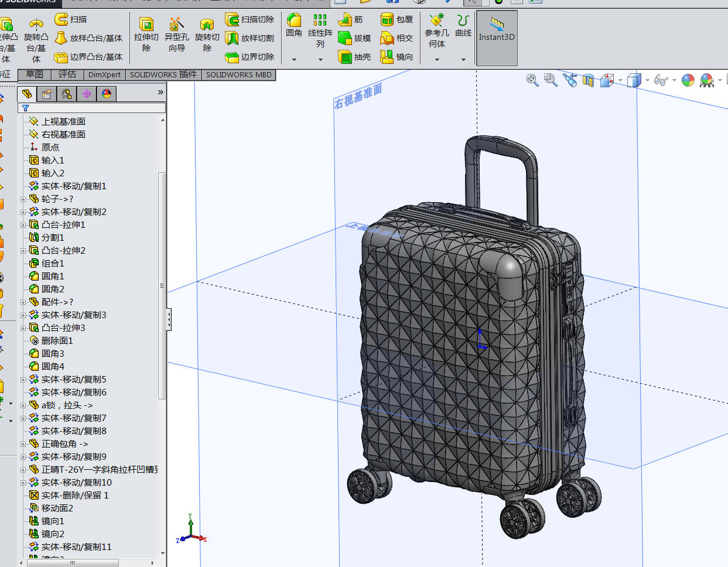Open the PropertyManager panel tab

pyautogui.click(x=47, y=94)
